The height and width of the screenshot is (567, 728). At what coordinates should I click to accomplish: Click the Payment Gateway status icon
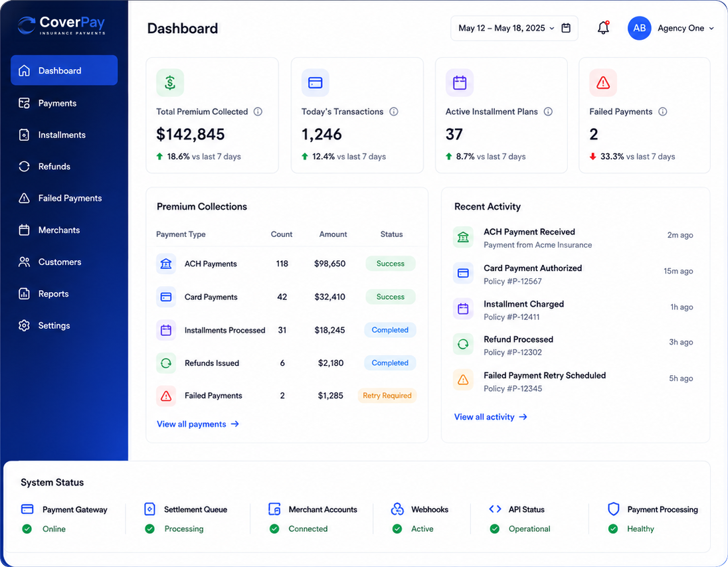27,509
